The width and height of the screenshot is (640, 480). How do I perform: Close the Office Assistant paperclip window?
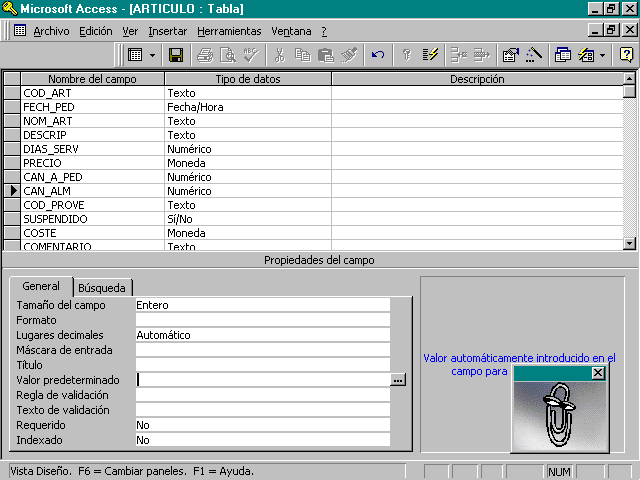point(598,373)
